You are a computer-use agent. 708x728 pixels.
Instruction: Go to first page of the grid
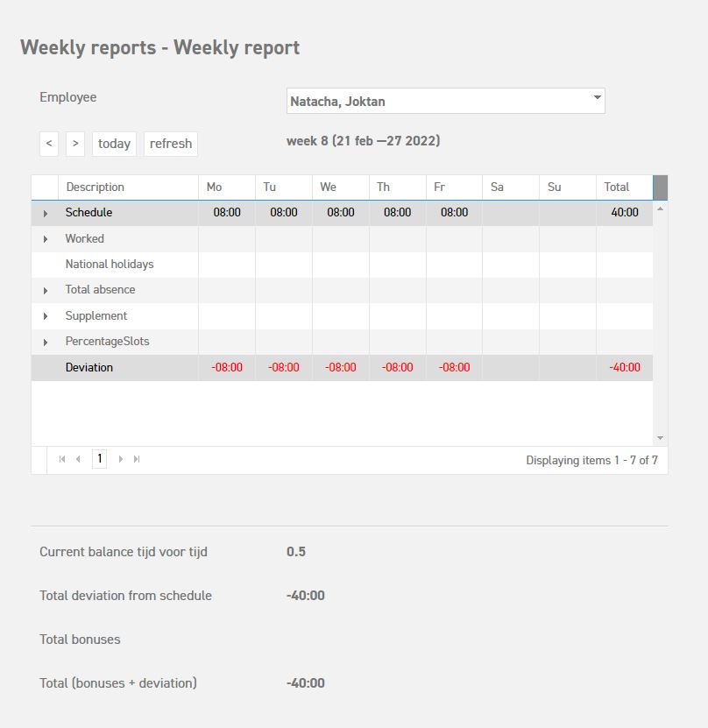click(62, 459)
